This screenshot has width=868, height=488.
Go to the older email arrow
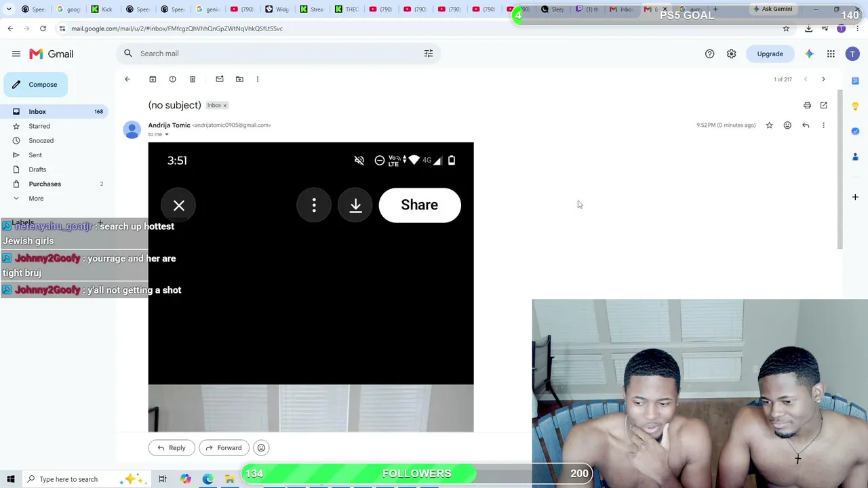coord(823,79)
